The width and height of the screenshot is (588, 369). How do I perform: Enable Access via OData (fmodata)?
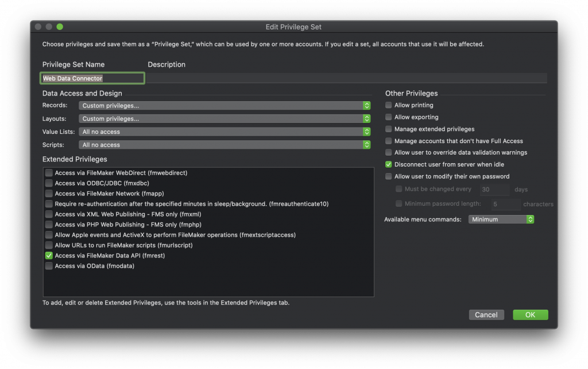point(49,266)
